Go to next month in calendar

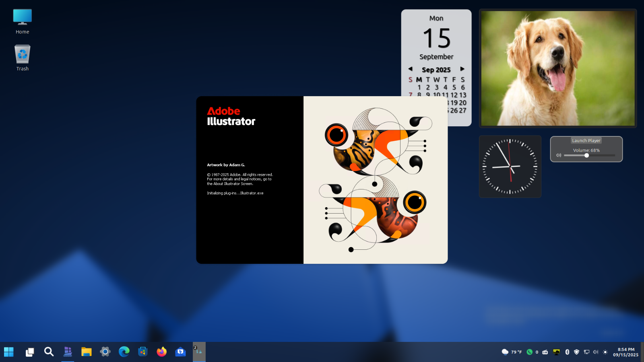(x=462, y=69)
